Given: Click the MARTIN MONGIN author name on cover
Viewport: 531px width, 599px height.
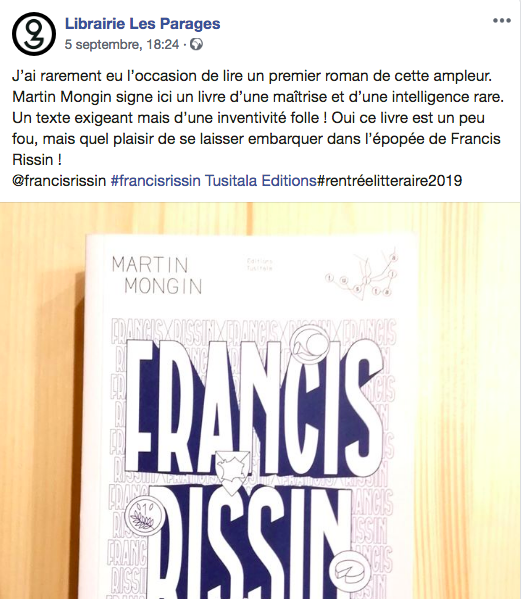Looking at the screenshot, I should pos(157,275).
